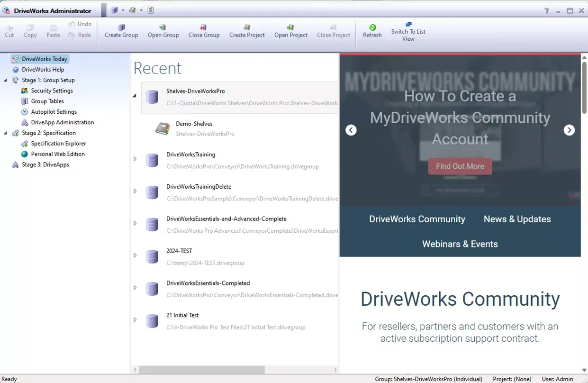This screenshot has height=383, width=588.
Task: Select DriveWorksEssentials-Completed group entry
Action: coord(240,289)
